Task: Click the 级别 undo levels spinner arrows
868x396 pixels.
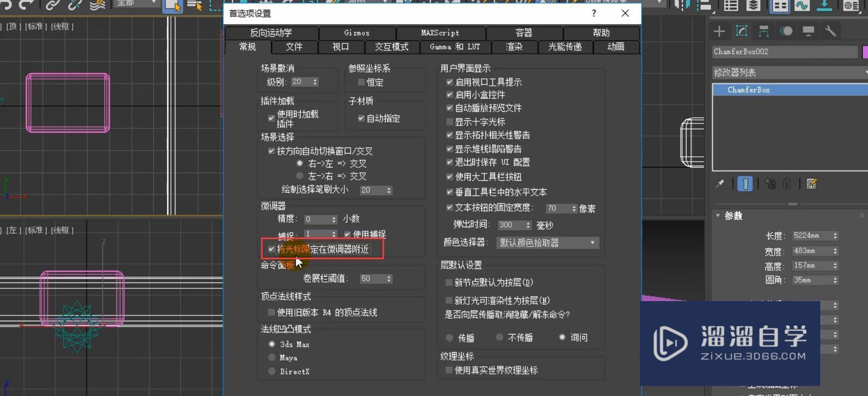Action: 315,82
